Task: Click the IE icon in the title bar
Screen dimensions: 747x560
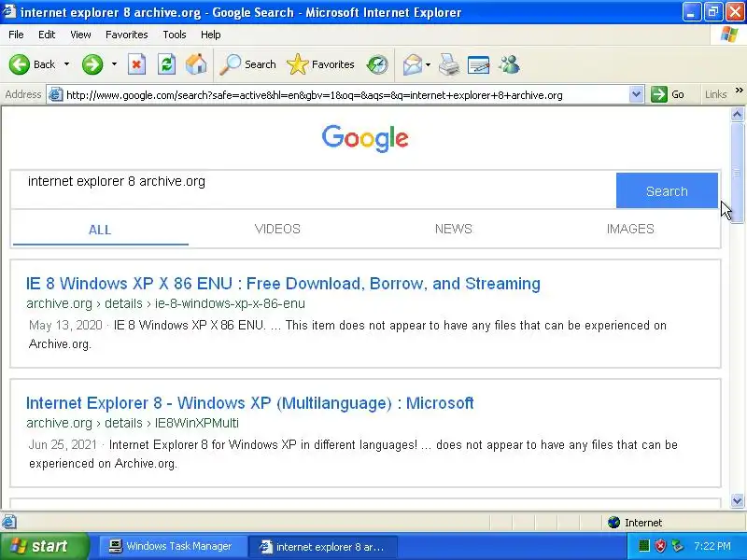Action: coord(9,12)
